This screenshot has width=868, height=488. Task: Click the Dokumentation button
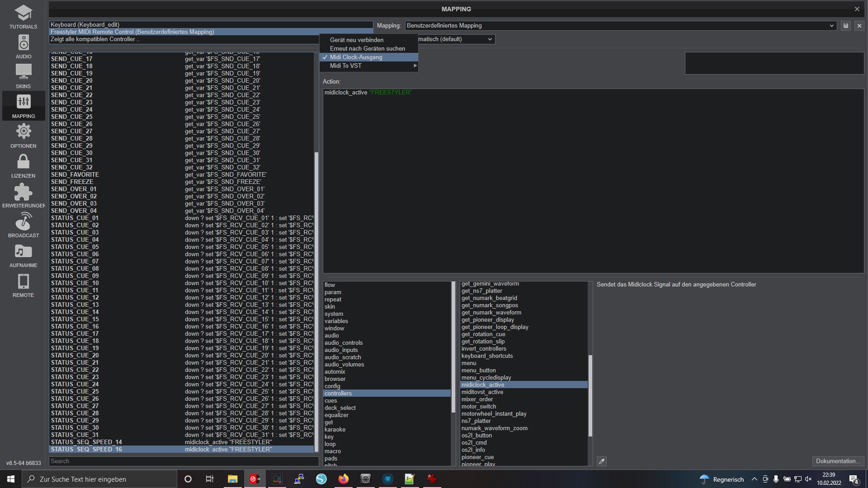(838, 461)
